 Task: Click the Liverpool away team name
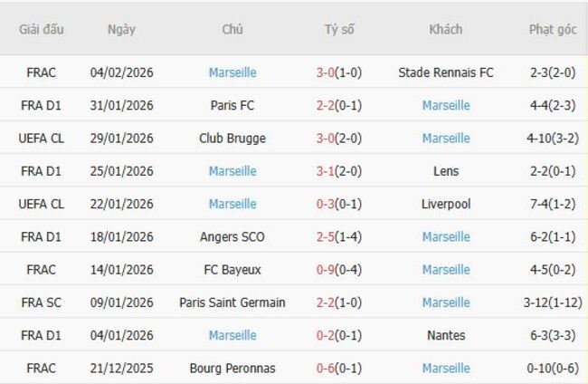click(446, 204)
